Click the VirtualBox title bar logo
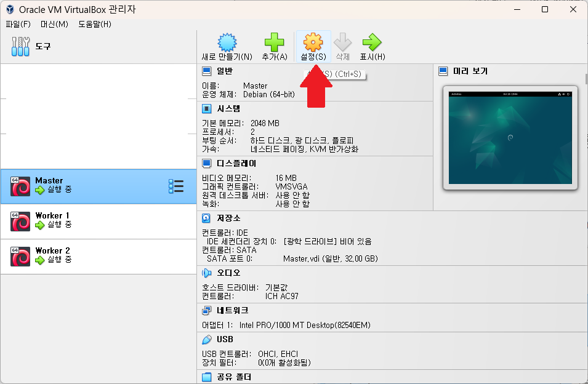 pos(10,9)
